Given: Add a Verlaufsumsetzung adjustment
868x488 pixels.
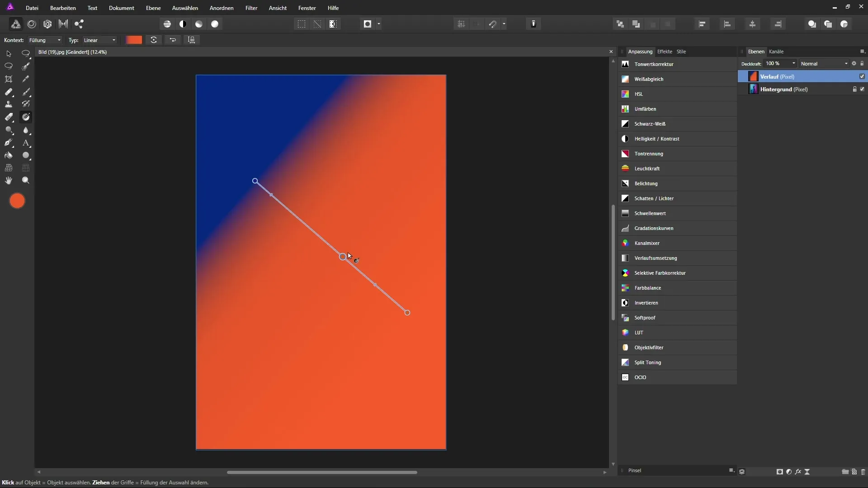Looking at the screenshot, I should (x=677, y=258).
